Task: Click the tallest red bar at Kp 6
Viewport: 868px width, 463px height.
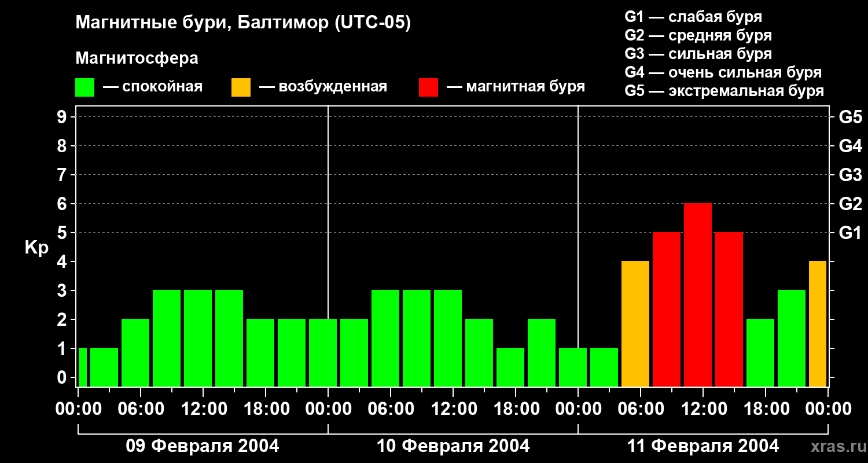Action: (x=698, y=295)
